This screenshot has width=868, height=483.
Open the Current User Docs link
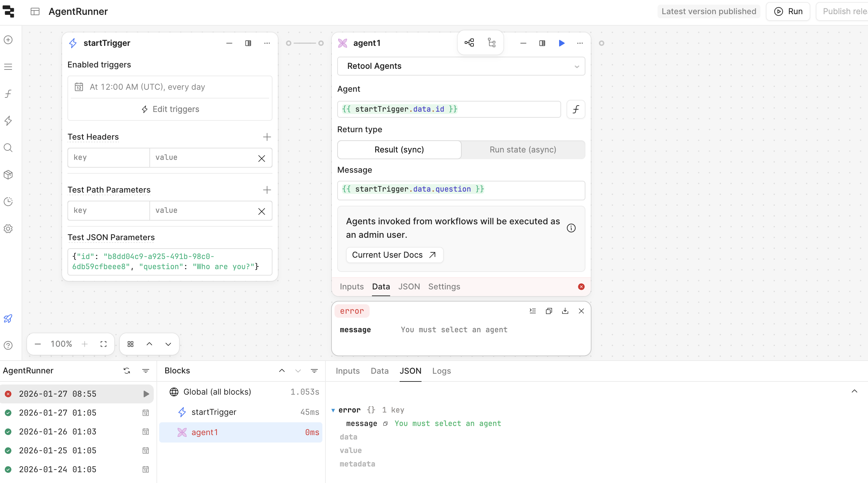pos(394,255)
